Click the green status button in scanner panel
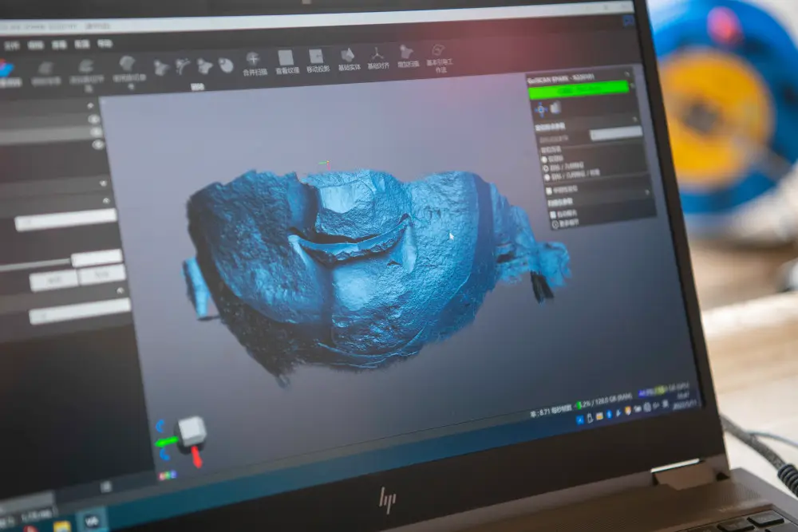Image resolution: width=798 pixels, height=532 pixels. (x=579, y=89)
